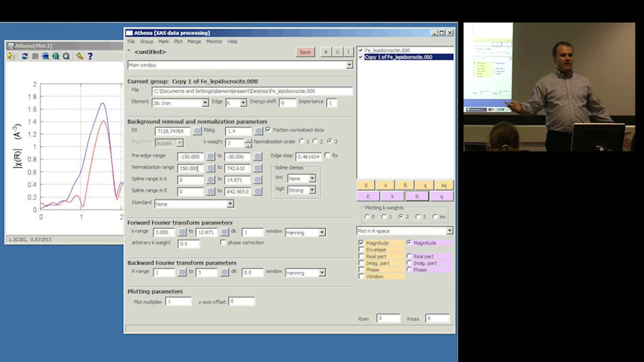Click the purple R marked-groups plot button
This screenshot has height=362, width=644.
pyautogui.click(x=417, y=197)
